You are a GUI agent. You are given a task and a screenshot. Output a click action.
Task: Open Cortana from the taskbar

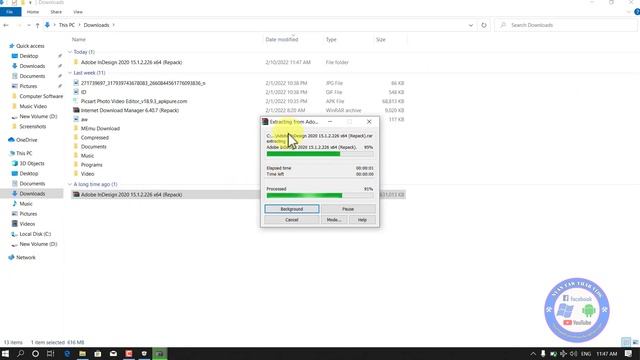(x=36, y=354)
